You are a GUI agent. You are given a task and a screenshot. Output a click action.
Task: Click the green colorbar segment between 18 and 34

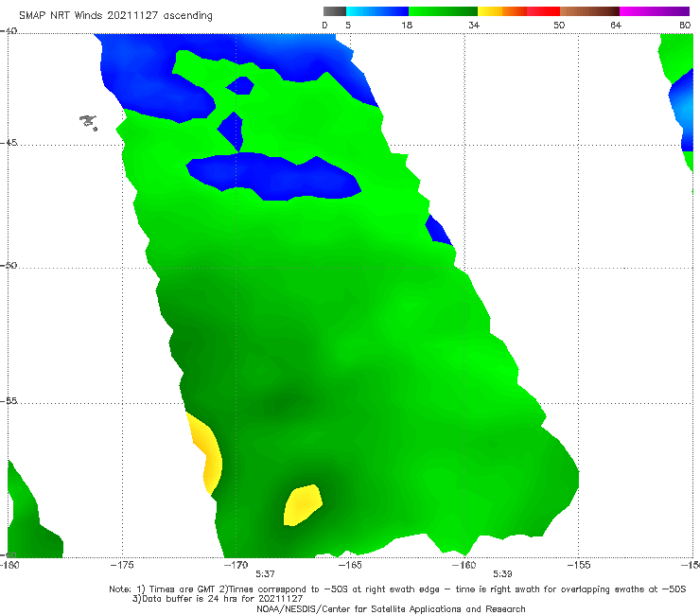(x=443, y=11)
